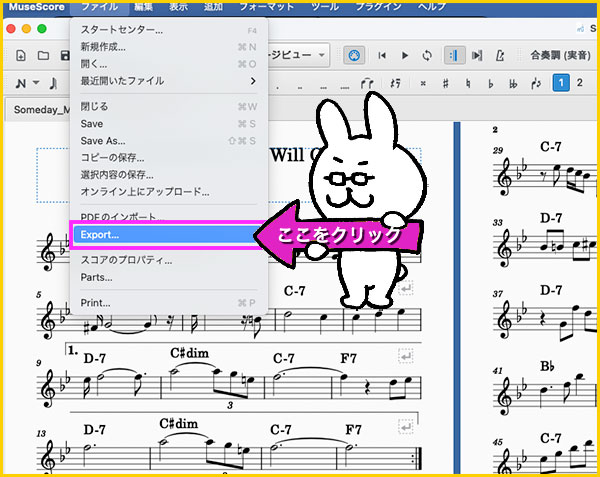Click the triplet 3 marking under measure 10
Screen dimensions: 600x477
(x=230, y=405)
